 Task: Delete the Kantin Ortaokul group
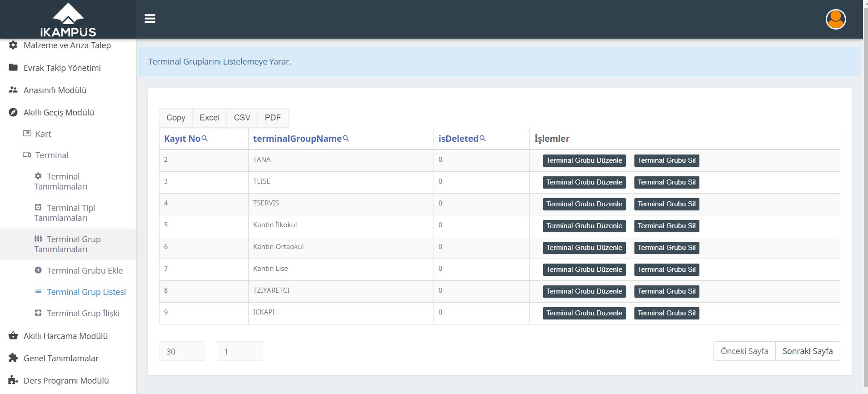[x=667, y=248]
